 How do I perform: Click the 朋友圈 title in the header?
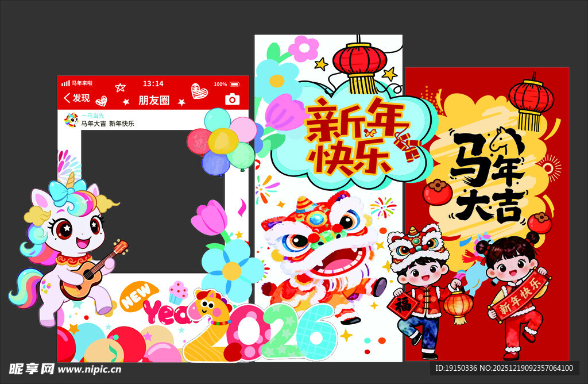[154, 100]
